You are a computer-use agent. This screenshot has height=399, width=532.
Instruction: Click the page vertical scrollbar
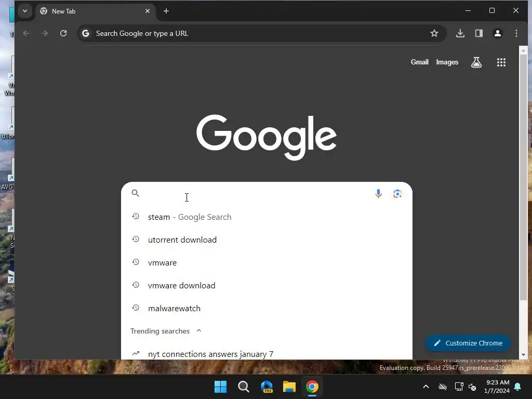coord(523,177)
